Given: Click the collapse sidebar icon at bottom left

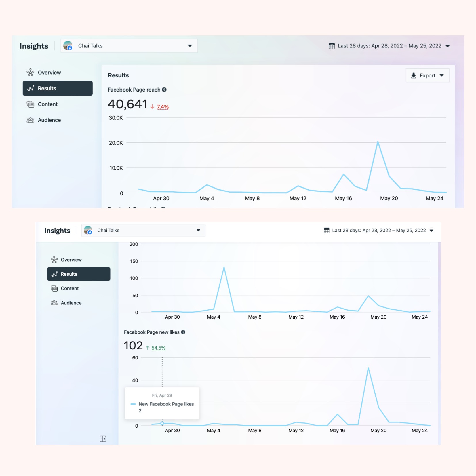Looking at the screenshot, I should pos(103,439).
